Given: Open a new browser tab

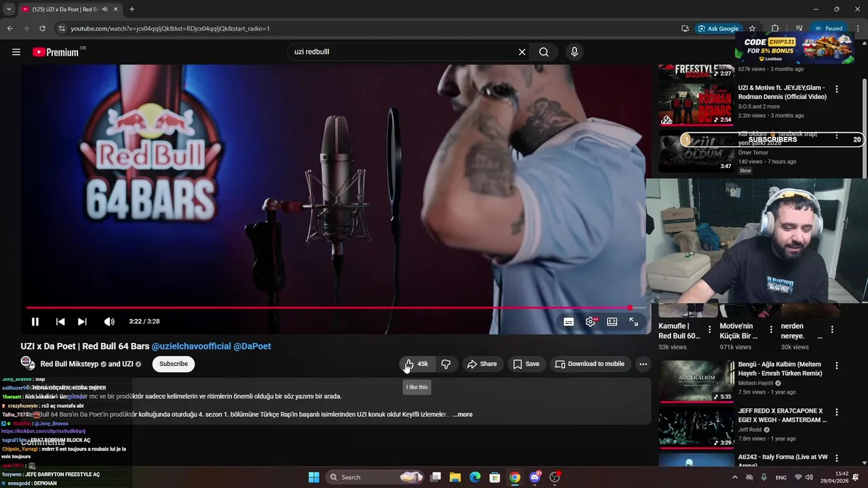Looking at the screenshot, I should [x=132, y=9].
